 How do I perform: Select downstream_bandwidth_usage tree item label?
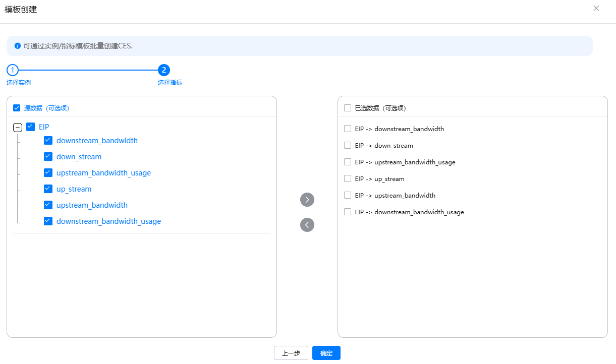click(x=108, y=221)
